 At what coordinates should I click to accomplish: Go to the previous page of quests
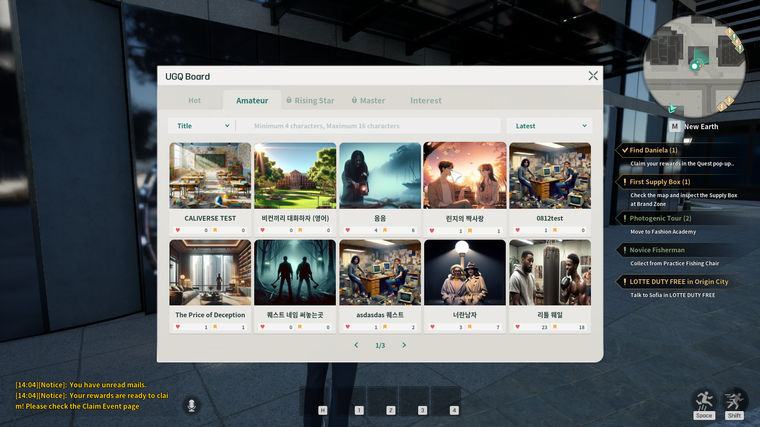[356, 345]
